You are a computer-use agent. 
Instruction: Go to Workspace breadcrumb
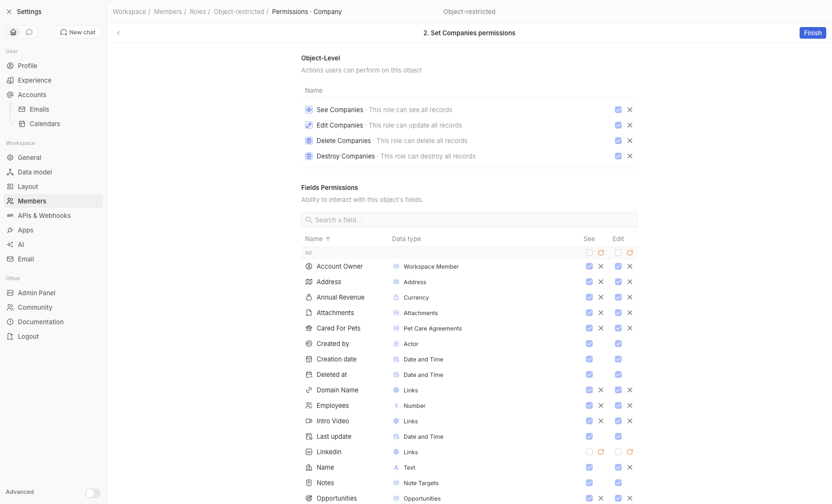[x=129, y=12]
